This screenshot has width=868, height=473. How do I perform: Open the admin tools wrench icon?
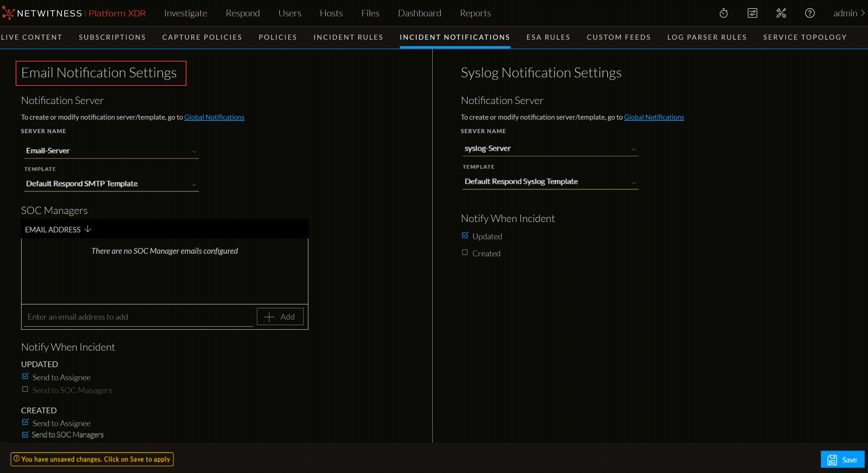(781, 13)
